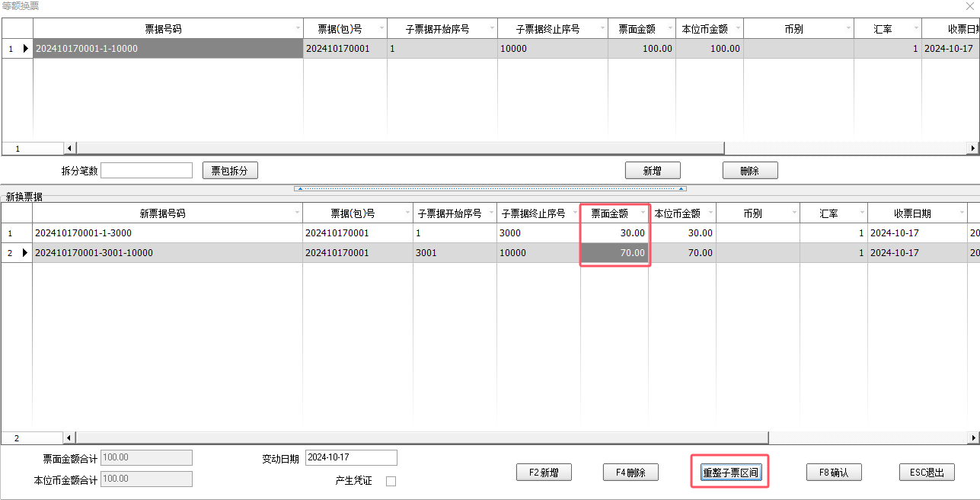Image resolution: width=980 pixels, height=500 pixels.
Task: Click the 重整子票区间 button
Action: pyautogui.click(x=730, y=473)
